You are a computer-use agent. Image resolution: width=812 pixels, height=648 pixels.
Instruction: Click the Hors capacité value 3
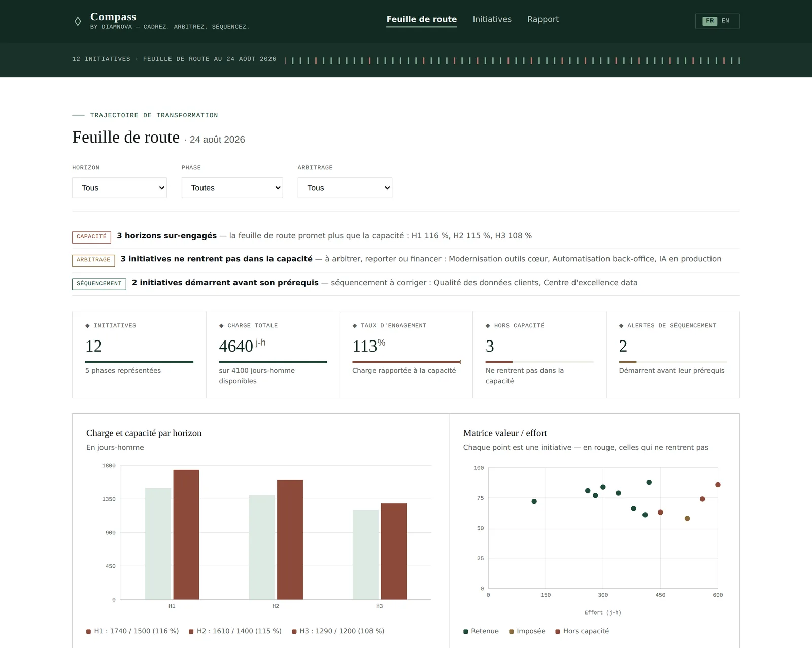click(x=490, y=346)
